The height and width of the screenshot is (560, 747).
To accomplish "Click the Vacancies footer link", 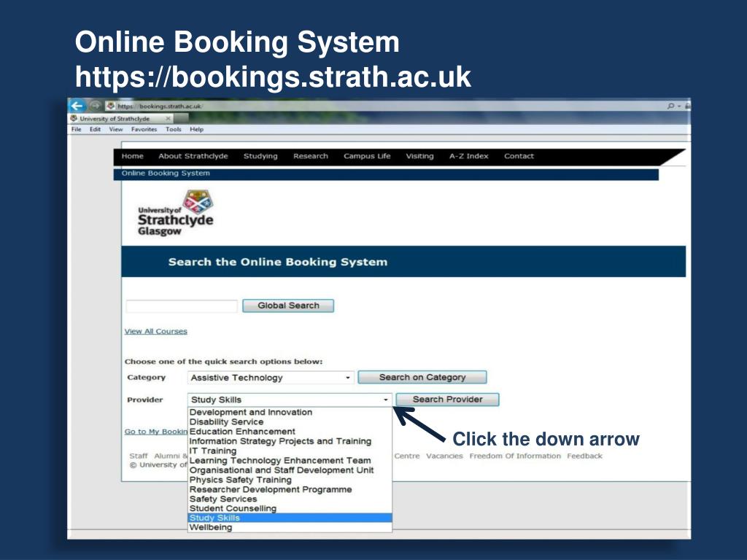I will tap(444, 456).
